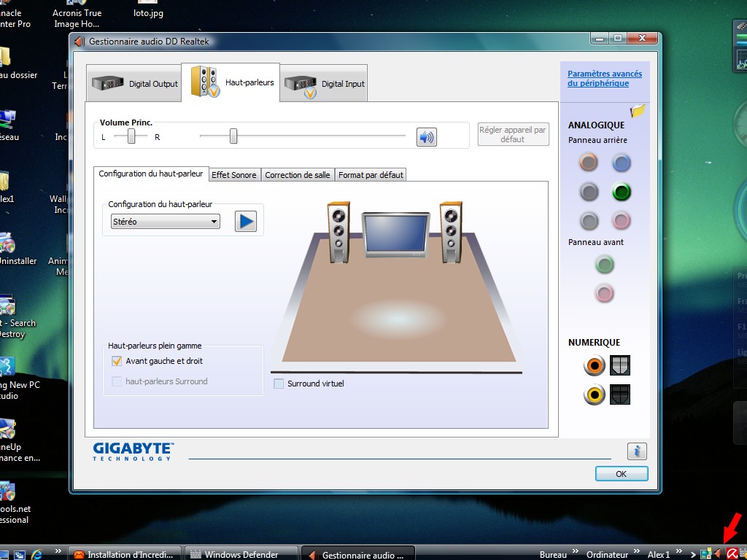The image size is (747, 560).
Task: Open the Correction de salle tab
Action: coord(298,175)
